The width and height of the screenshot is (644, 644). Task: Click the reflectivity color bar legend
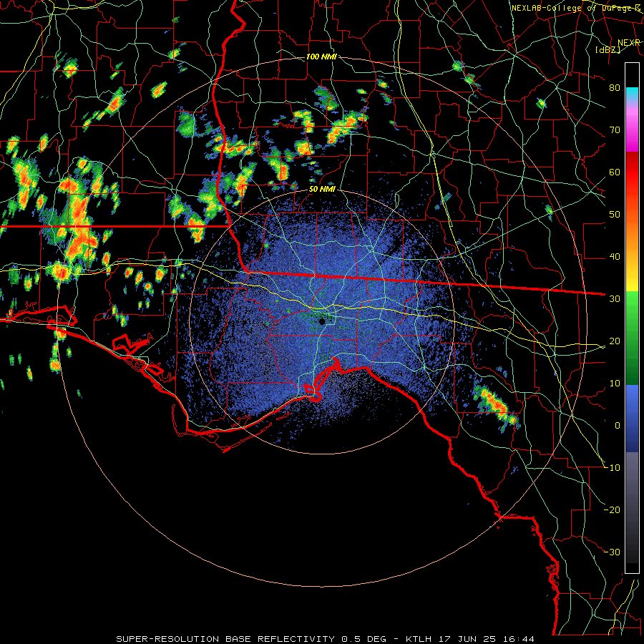click(632, 318)
